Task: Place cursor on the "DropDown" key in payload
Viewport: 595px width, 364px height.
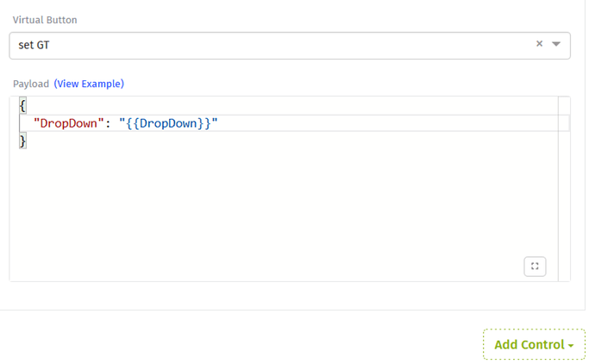Action: tap(69, 123)
